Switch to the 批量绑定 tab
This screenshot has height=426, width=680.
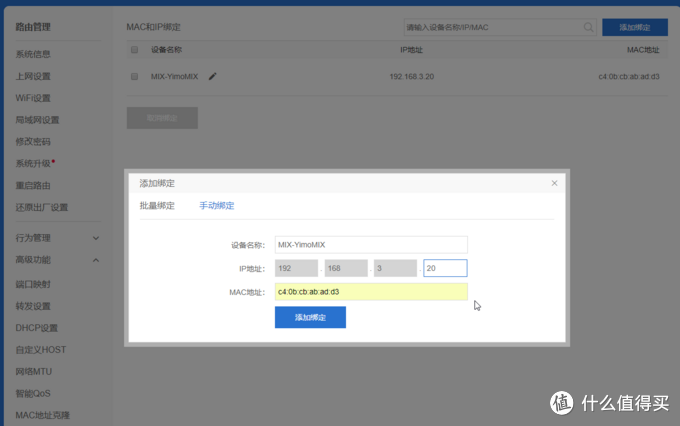(x=157, y=206)
